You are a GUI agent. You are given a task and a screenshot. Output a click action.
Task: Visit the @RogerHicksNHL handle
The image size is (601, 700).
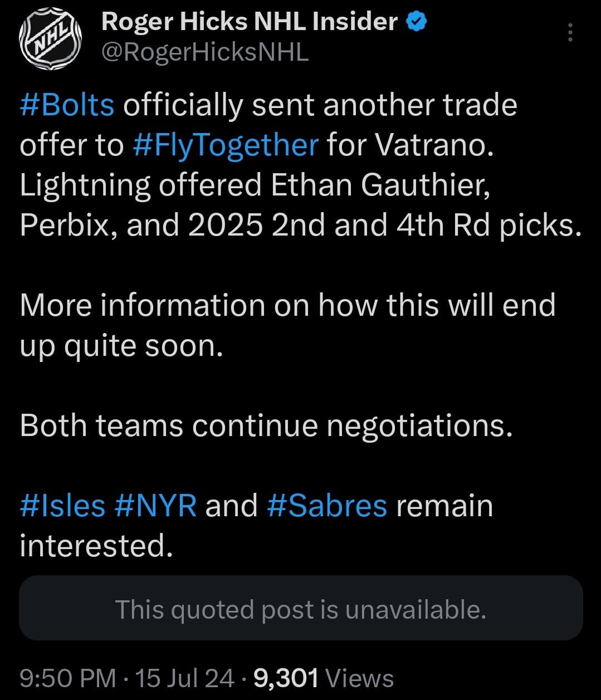[x=204, y=52]
